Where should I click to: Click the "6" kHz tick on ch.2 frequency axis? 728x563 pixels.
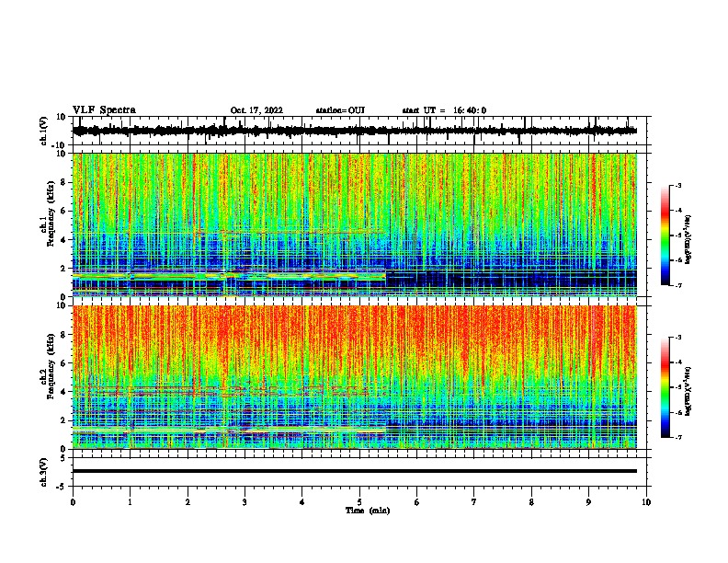coord(63,362)
